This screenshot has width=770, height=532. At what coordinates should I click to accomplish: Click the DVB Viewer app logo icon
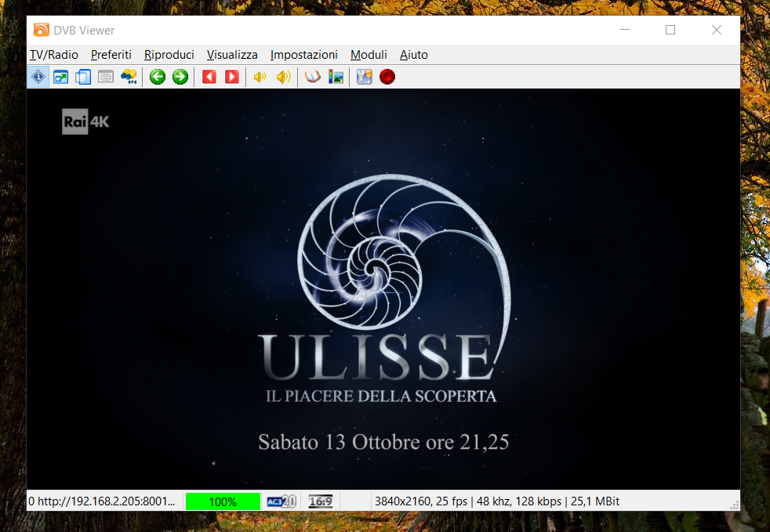[x=42, y=30]
